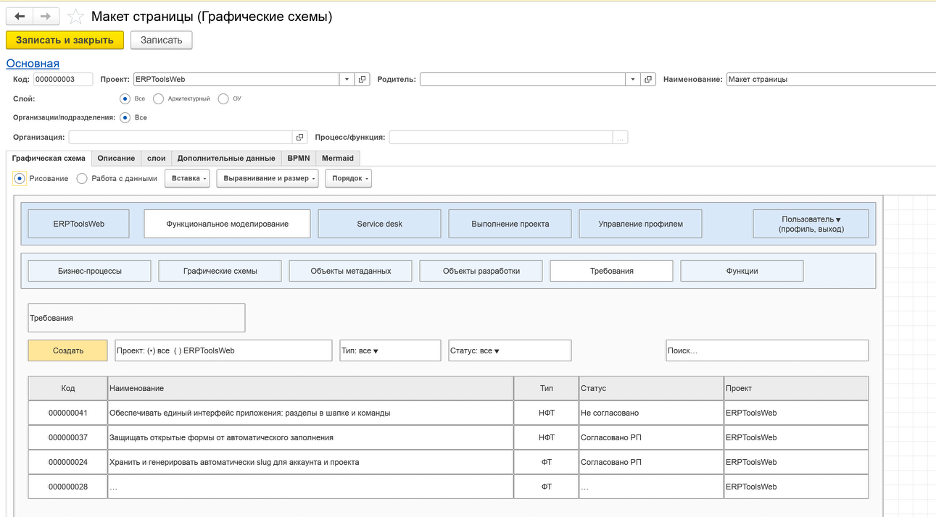Click the Записать и закрыть button
Image resolution: width=936 pixels, height=518 pixels.
tap(64, 40)
